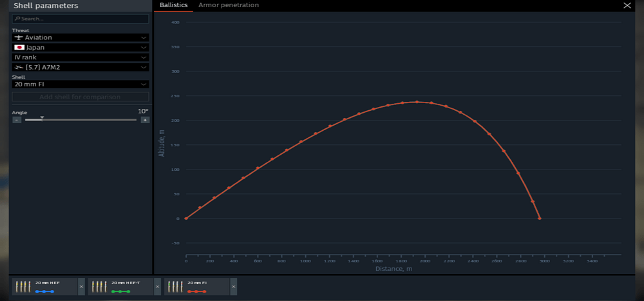Click the 20 mm HEF-T belt ammo icon

[x=99, y=286]
